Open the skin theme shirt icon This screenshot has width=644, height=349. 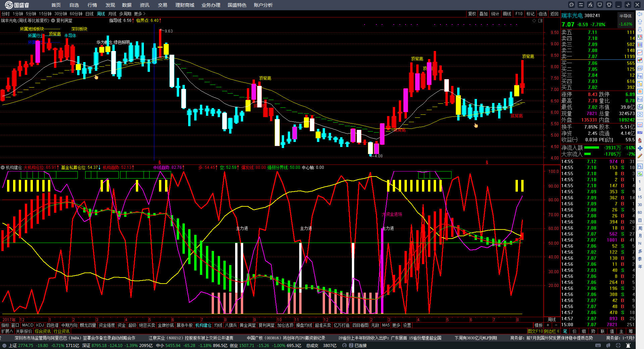pos(609,5)
